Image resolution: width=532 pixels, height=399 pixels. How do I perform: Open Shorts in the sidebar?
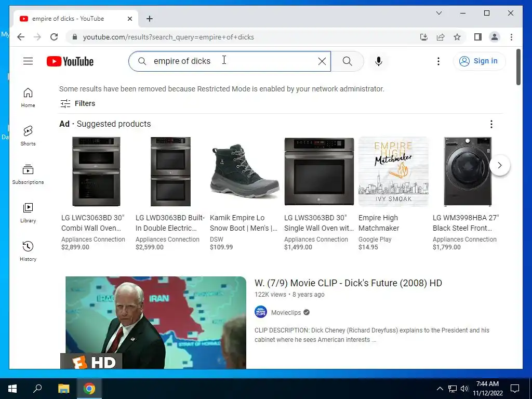28,136
